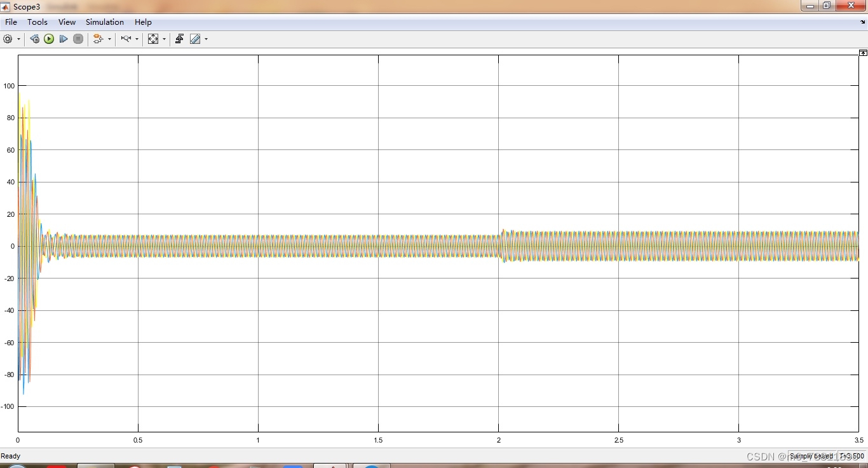Click the y-axis tick label "-100"
The image size is (868, 468).
coord(8,407)
